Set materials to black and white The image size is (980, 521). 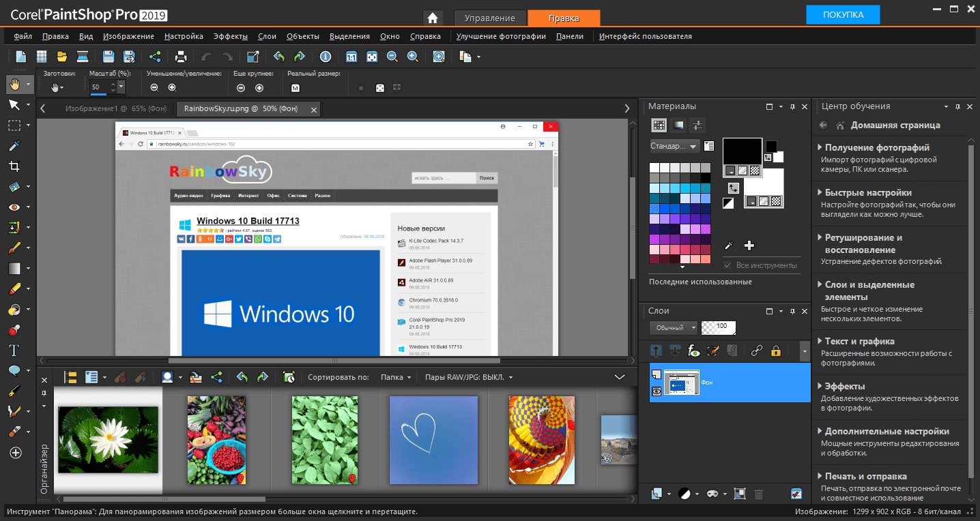pos(728,203)
